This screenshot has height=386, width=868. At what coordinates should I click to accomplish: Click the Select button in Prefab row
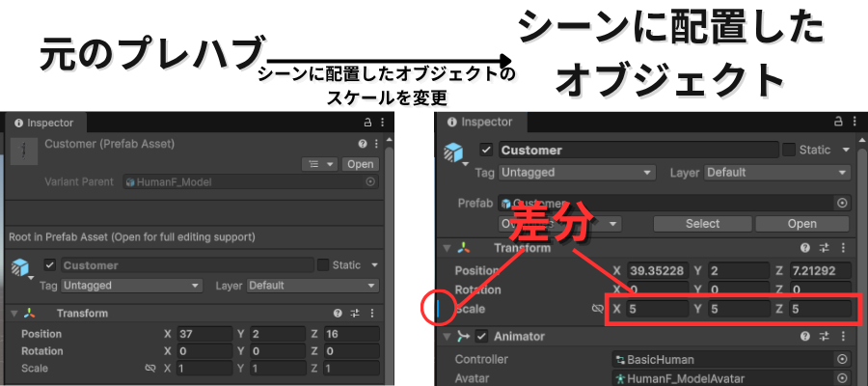[702, 224]
